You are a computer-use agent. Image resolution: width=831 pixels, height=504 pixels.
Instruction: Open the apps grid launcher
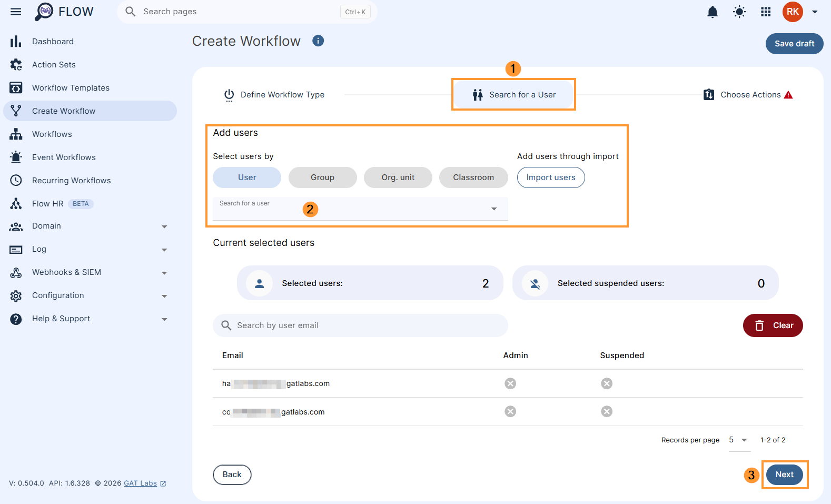pyautogui.click(x=766, y=12)
